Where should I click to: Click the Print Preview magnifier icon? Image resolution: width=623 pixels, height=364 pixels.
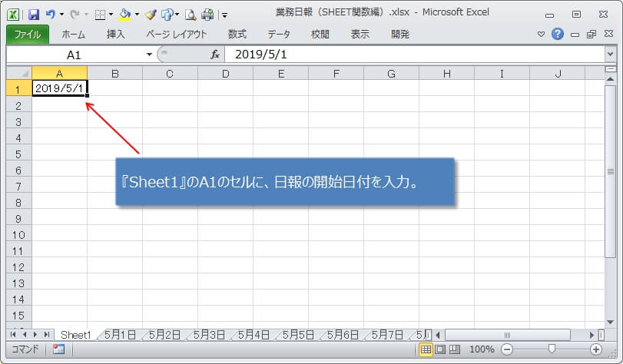(x=189, y=14)
